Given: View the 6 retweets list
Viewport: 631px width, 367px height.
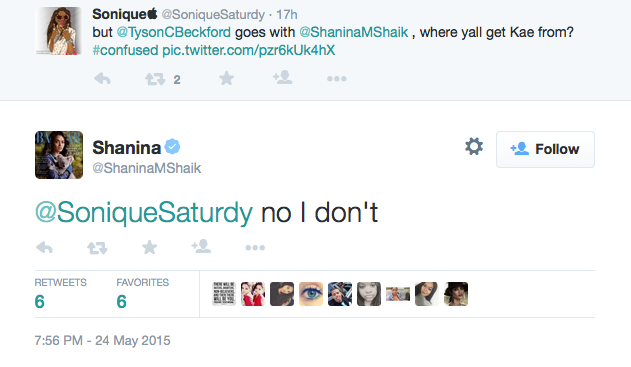Looking at the screenshot, I should (x=60, y=295).
